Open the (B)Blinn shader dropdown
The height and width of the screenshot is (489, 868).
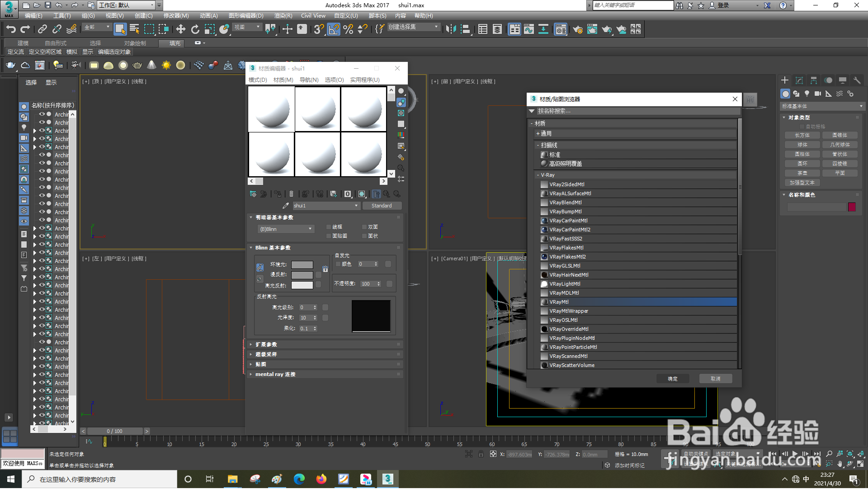[286, 230]
